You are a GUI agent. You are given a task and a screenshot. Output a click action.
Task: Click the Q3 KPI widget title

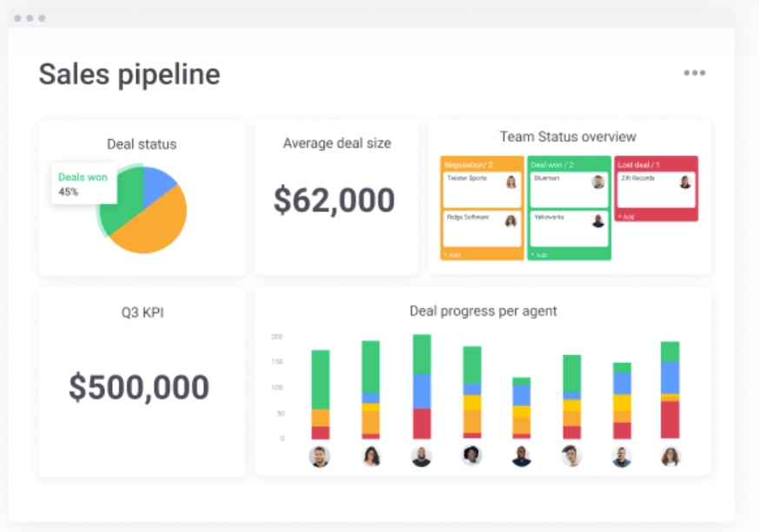pos(142,312)
